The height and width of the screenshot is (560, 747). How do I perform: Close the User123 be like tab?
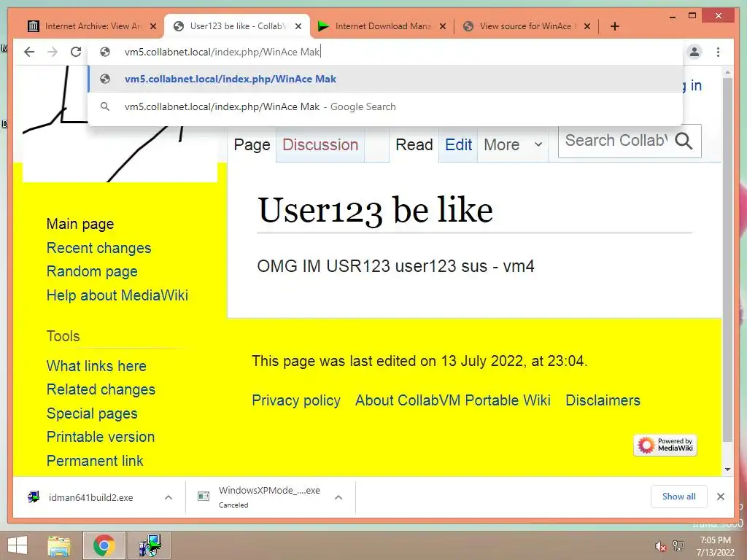click(x=298, y=26)
